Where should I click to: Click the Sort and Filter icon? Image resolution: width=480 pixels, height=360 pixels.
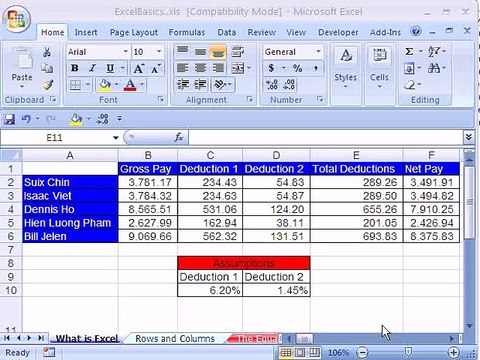[434, 52]
